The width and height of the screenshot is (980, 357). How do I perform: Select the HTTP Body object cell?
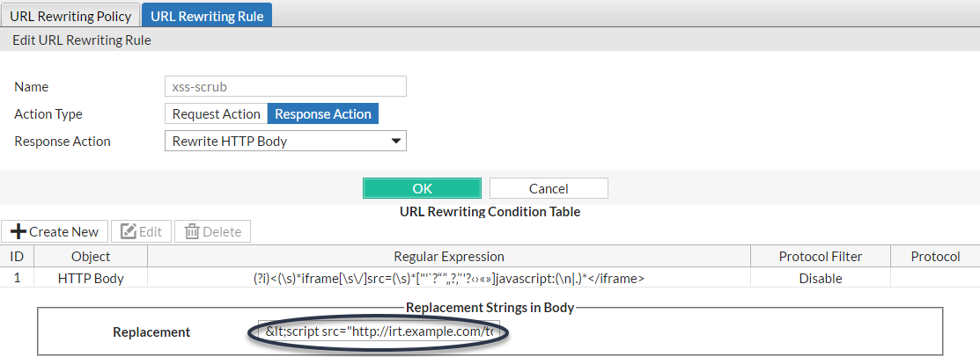coord(91,279)
